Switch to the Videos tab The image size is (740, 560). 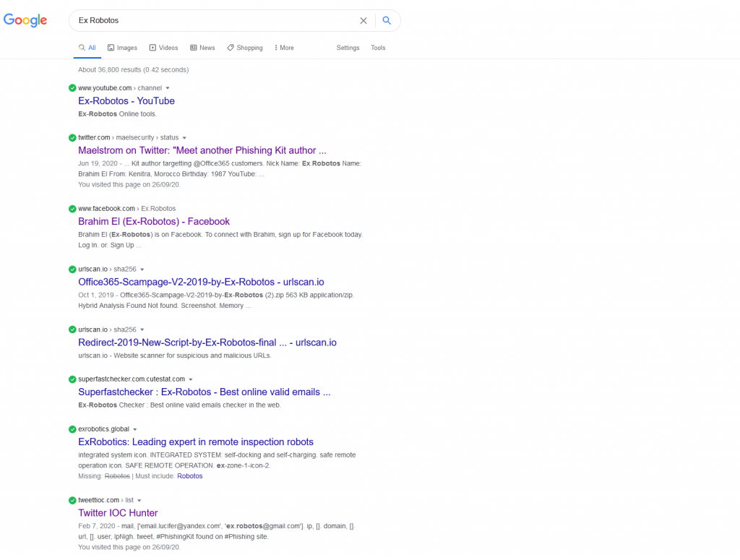164,48
